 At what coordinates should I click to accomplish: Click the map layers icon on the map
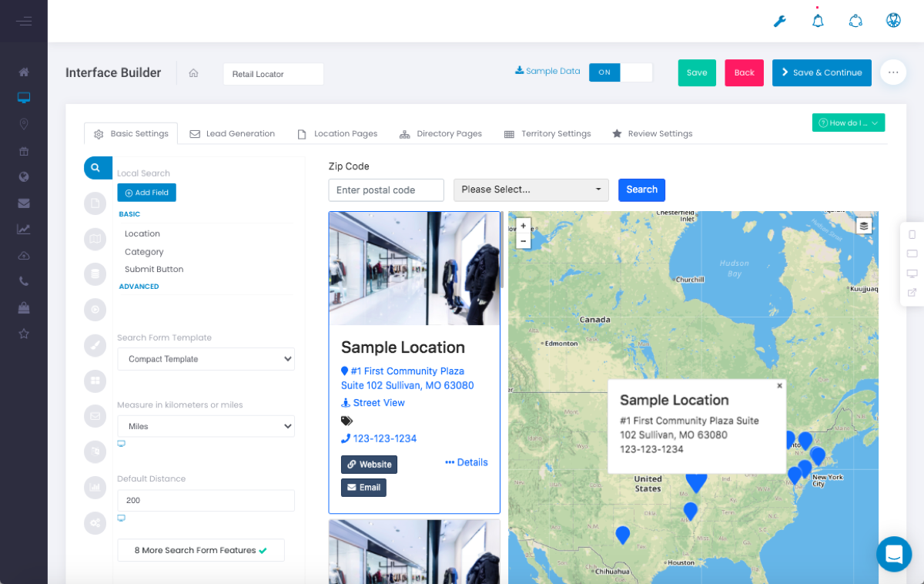pyautogui.click(x=863, y=225)
